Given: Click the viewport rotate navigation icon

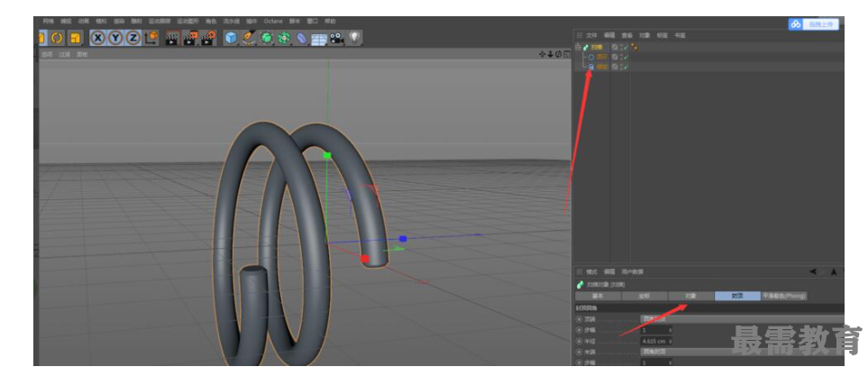Looking at the screenshot, I should point(558,54).
